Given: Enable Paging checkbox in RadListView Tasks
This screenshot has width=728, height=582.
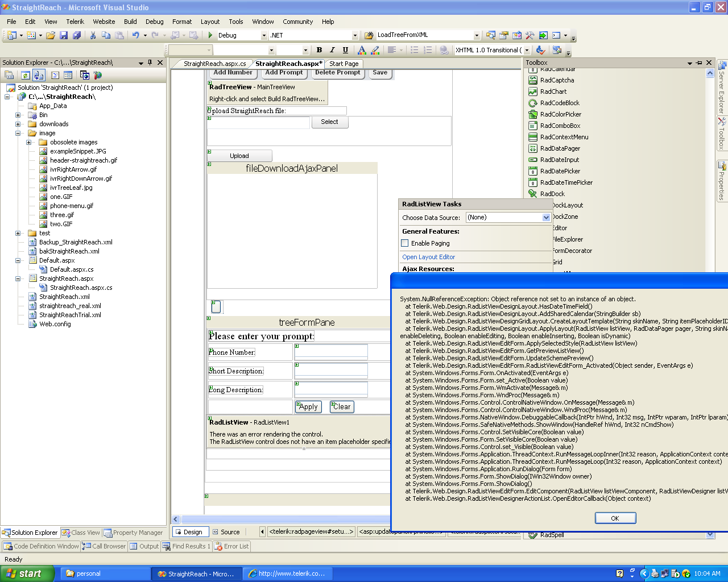Looking at the screenshot, I should (405, 243).
